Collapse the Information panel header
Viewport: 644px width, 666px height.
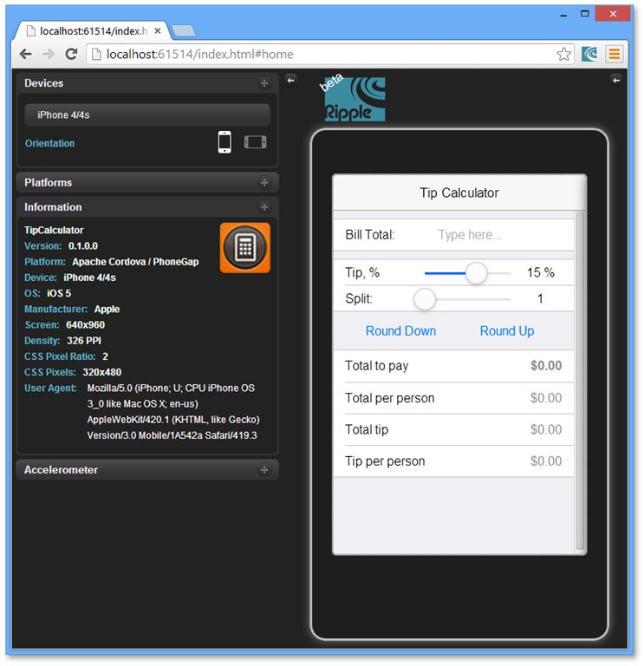tap(147, 207)
